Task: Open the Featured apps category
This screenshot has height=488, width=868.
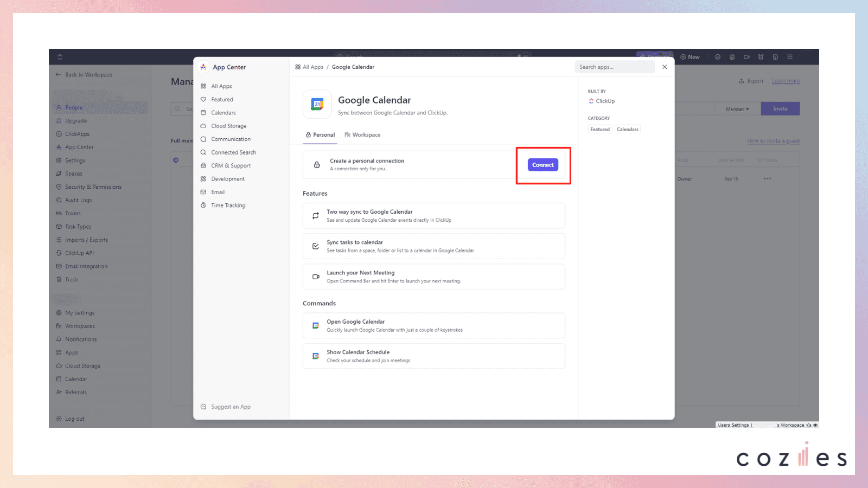Action: (x=222, y=100)
